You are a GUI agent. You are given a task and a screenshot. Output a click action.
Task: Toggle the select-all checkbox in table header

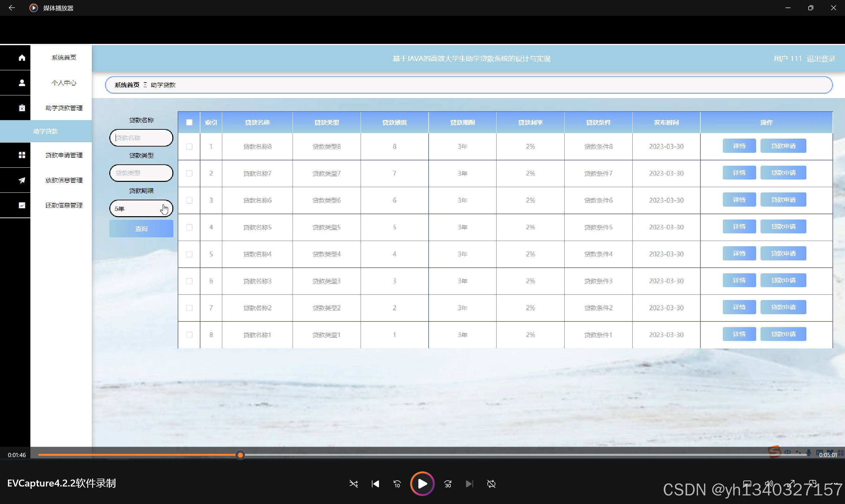click(x=189, y=122)
